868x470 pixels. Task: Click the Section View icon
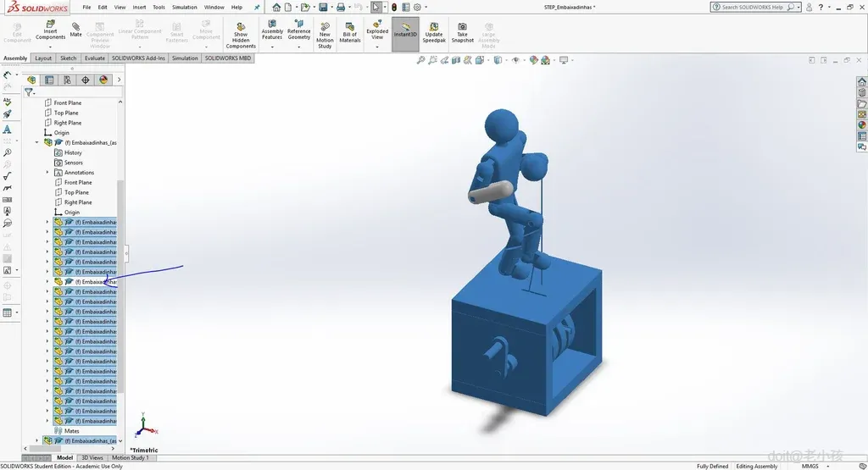click(x=455, y=60)
